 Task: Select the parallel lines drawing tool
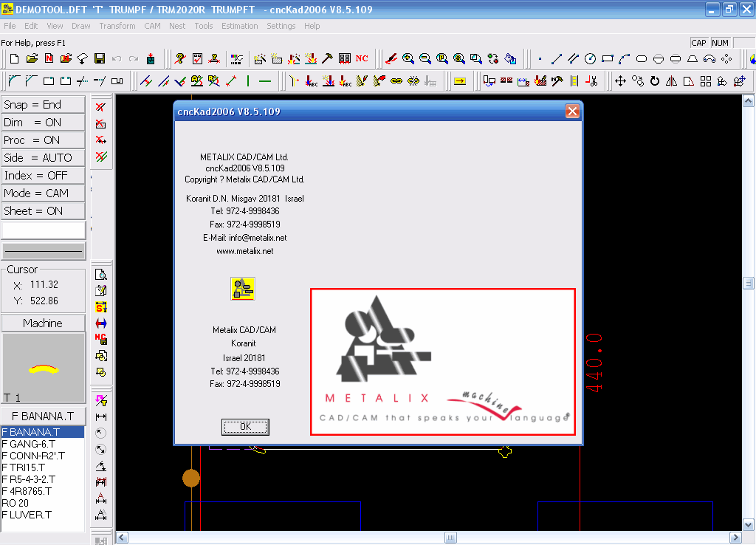[x=573, y=59]
